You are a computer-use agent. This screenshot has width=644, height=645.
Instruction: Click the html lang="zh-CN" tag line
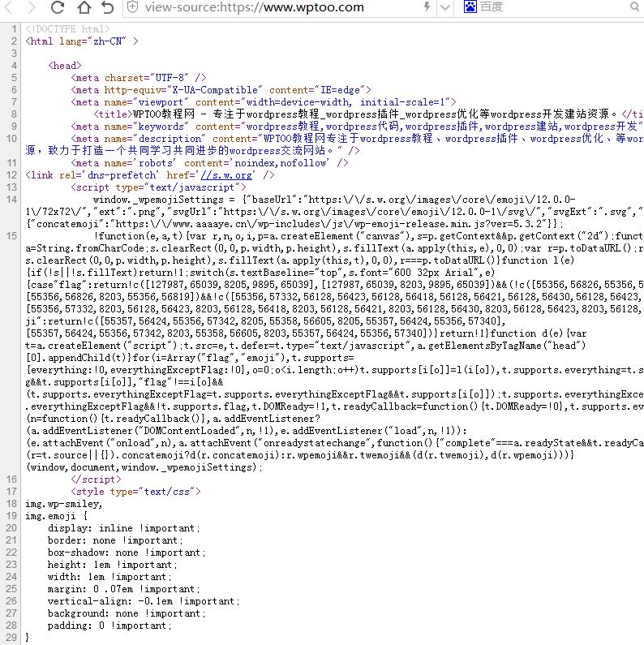tap(81, 41)
